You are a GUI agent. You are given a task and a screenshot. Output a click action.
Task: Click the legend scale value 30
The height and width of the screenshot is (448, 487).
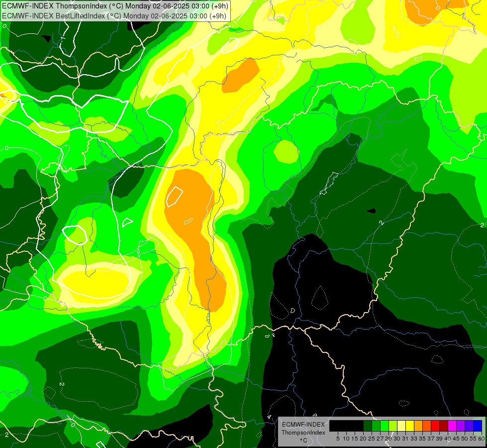click(397, 439)
